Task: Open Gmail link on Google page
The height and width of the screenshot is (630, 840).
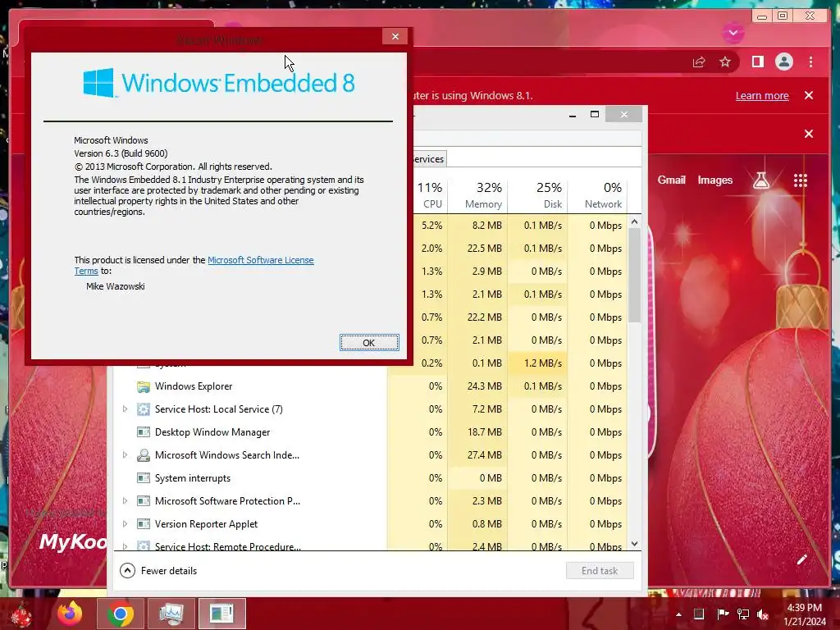Action: pyautogui.click(x=671, y=180)
